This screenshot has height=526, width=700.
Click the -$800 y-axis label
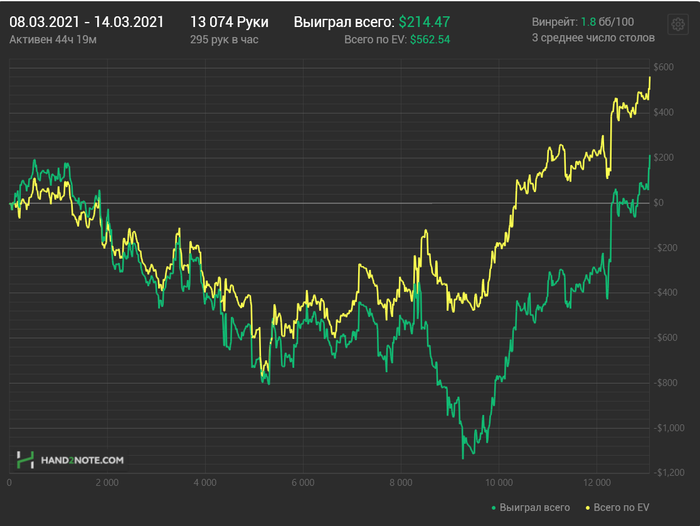pos(665,383)
